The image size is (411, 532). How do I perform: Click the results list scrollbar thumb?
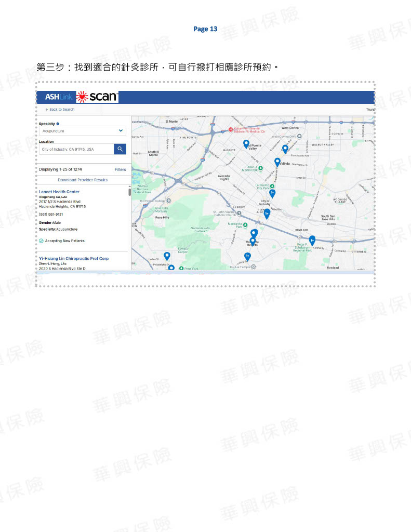pyautogui.click(x=130, y=192)
